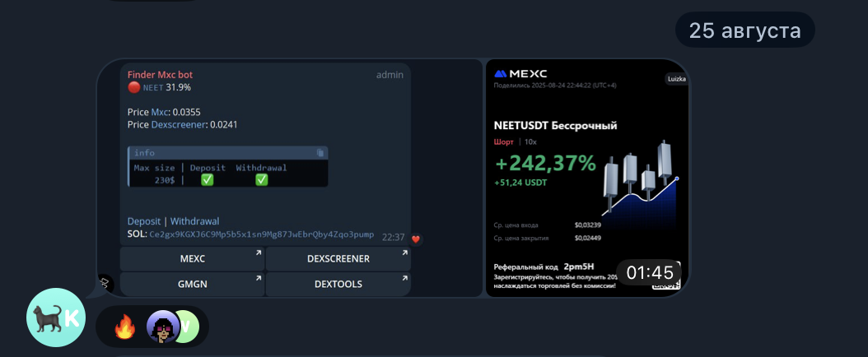Open the MEXC inline button
868x357 pixels.
coord(192,258)
